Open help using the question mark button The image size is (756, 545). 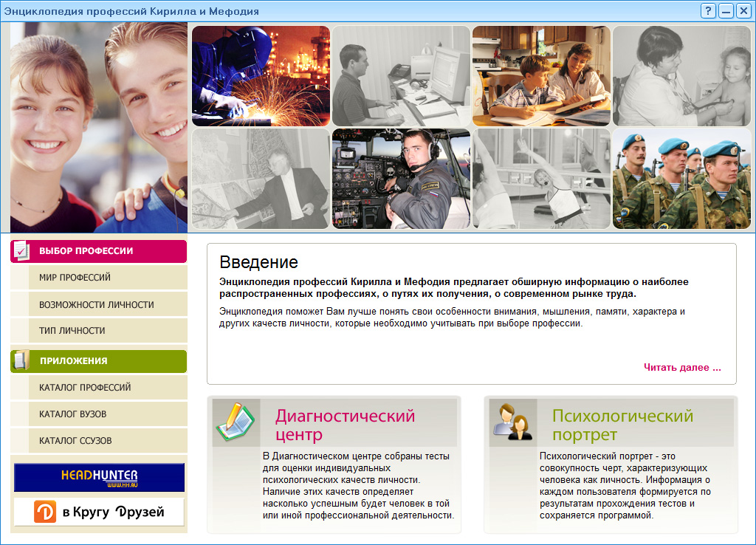coord(709,10)
